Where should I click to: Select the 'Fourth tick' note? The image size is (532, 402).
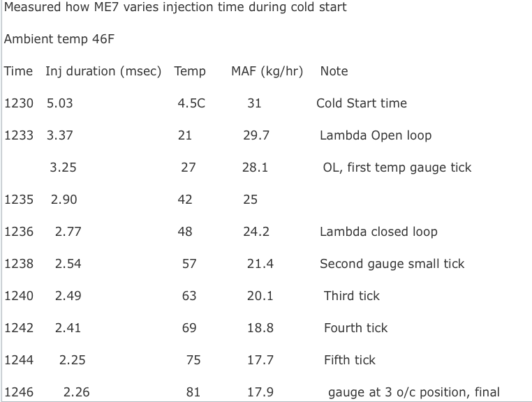(x=355, y=328)
